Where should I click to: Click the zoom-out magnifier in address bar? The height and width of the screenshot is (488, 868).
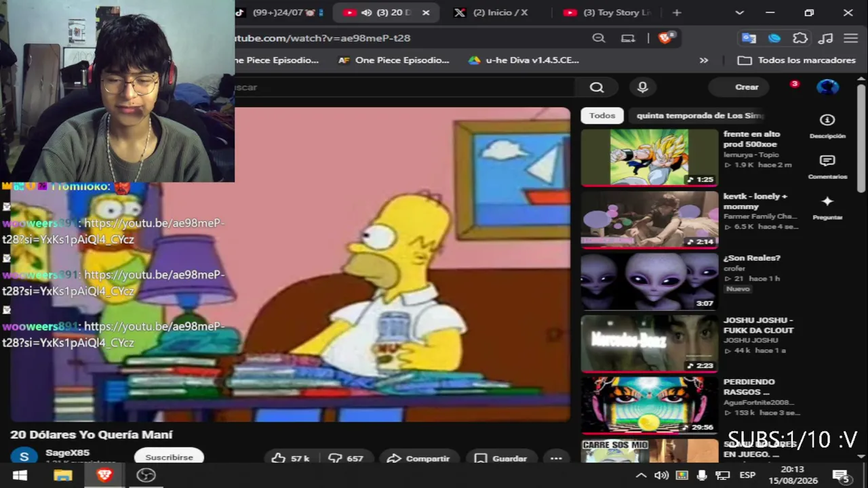click(x=599, y=38)
